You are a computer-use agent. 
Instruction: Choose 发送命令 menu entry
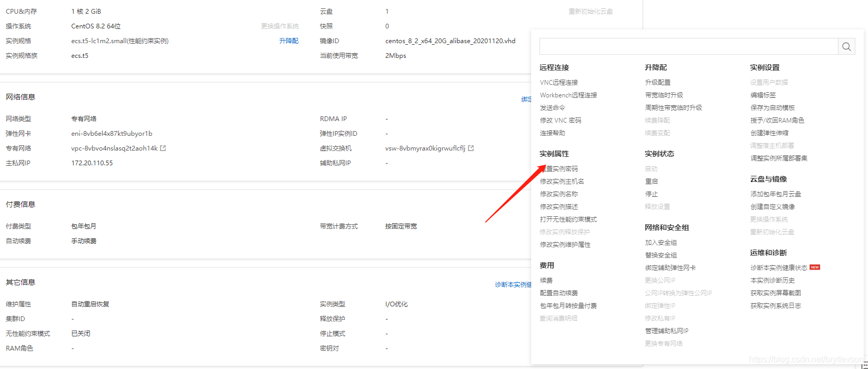[553, 108]
